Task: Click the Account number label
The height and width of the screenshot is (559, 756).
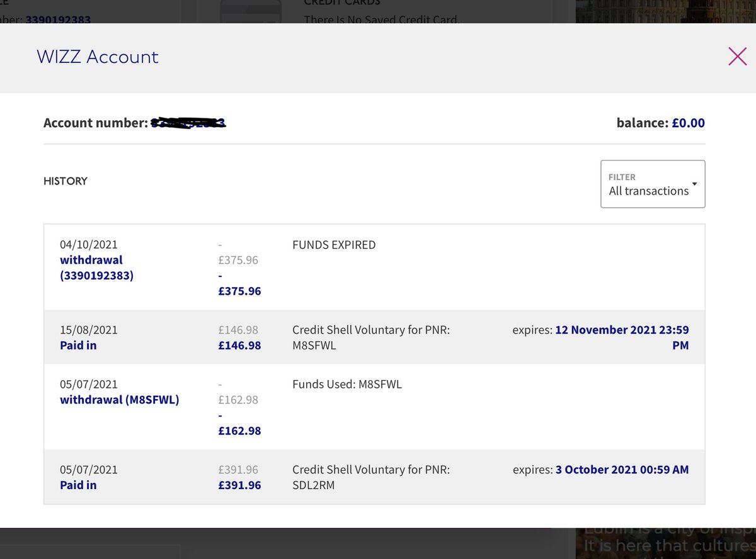Action: (x=96, y=123)
